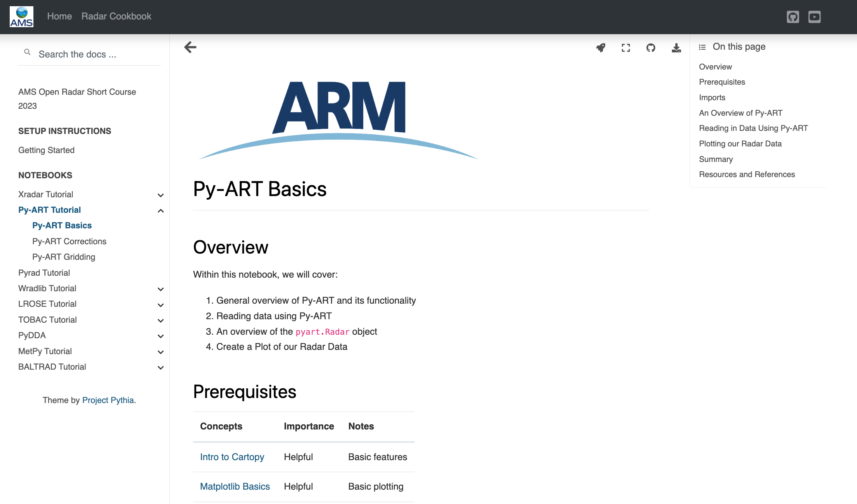Click the pyart.Radar code text
This screenshot has height=504, width=857.
[322, 332]
